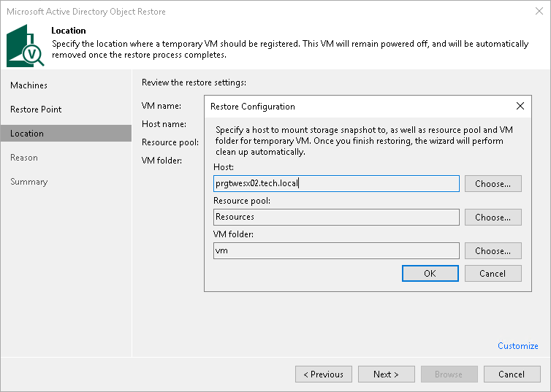Screen dimensions: 551x392
Task: Choose a resource pool via Choose button
Action: (x=493, y=218)
